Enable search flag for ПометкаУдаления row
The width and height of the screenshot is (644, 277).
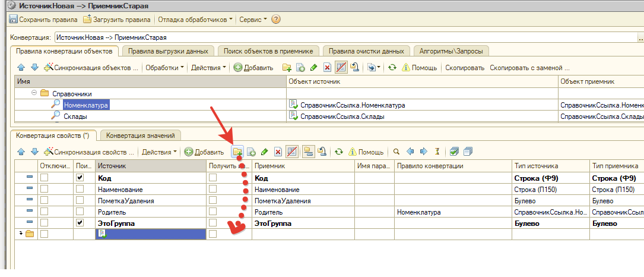[80, 201]
